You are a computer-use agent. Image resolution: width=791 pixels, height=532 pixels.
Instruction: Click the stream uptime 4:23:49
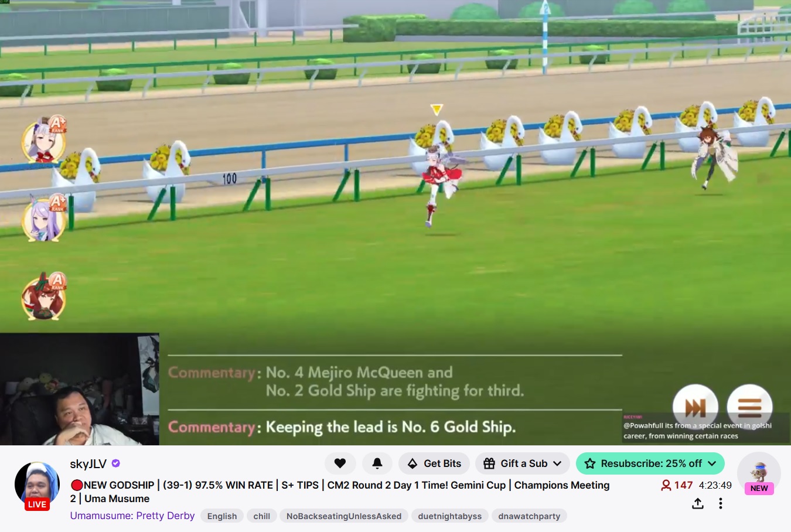pos(715,485)
